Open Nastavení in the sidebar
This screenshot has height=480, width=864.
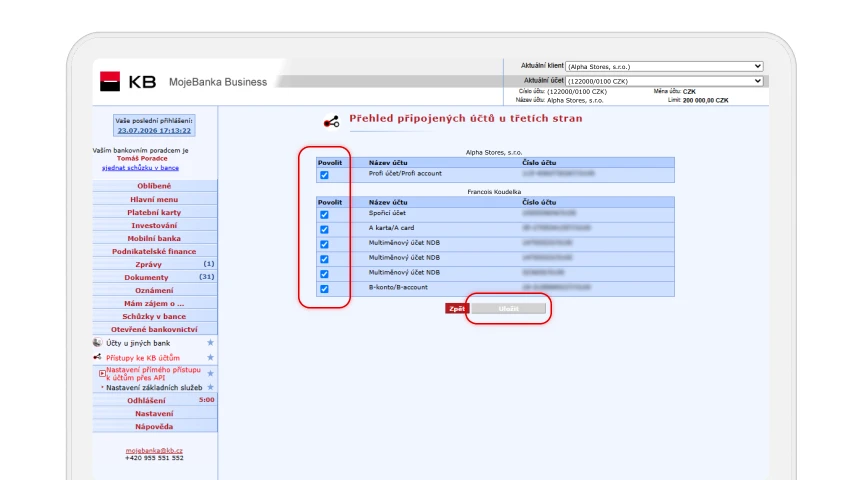point(154,413)
